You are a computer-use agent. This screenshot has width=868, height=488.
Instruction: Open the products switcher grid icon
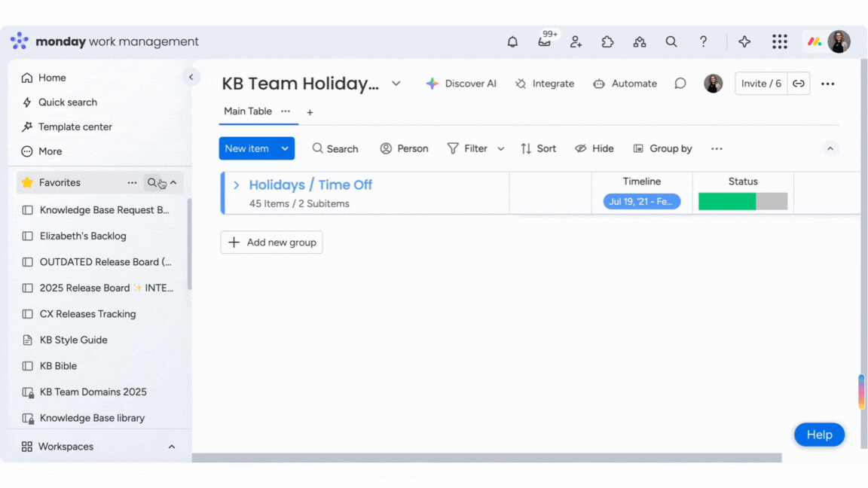coord(779,41)
